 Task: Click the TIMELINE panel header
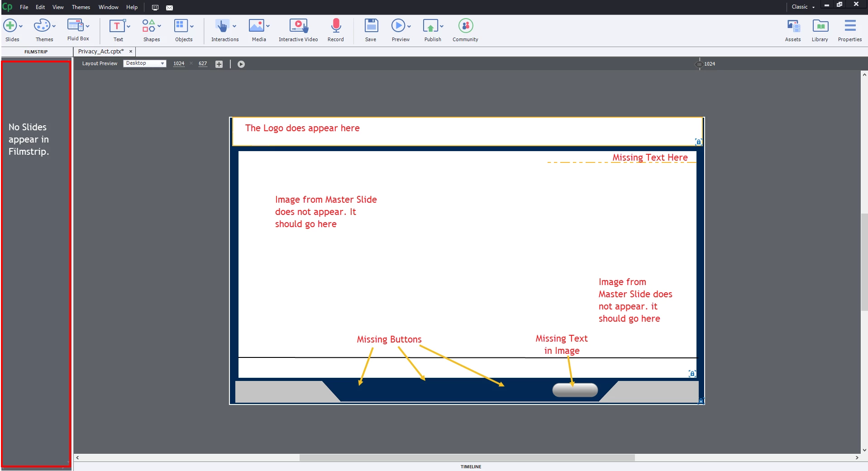pos(471,466)
